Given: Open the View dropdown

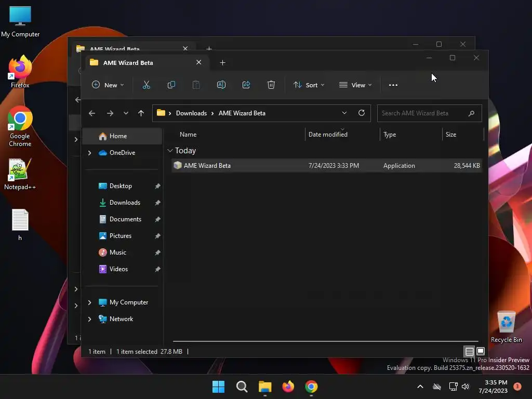Looking at the screenshot, I should pyautogui.click(x=355, y=85).
